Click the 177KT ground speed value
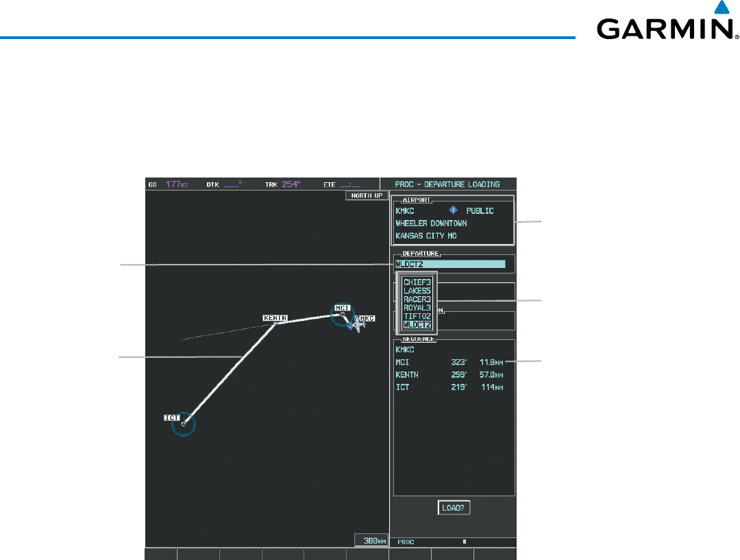740x560 pixels. (177, 184)
